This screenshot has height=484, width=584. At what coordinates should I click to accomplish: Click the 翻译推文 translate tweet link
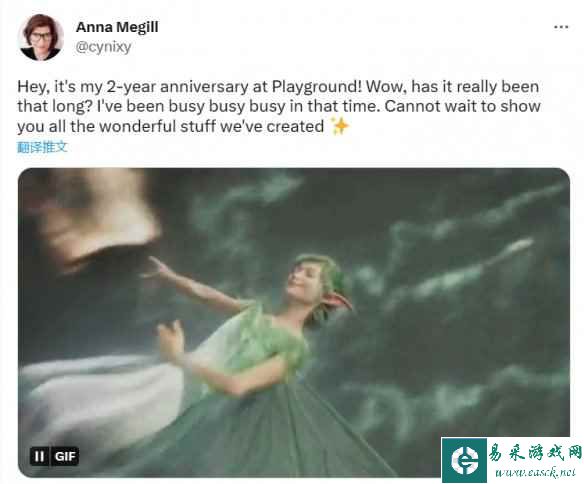click(42, 147)
